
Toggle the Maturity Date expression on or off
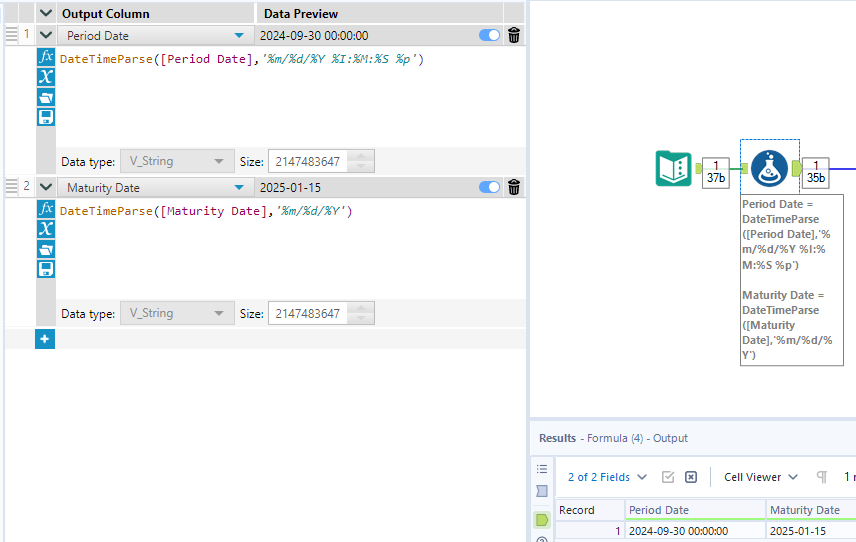tap(489, 187)
